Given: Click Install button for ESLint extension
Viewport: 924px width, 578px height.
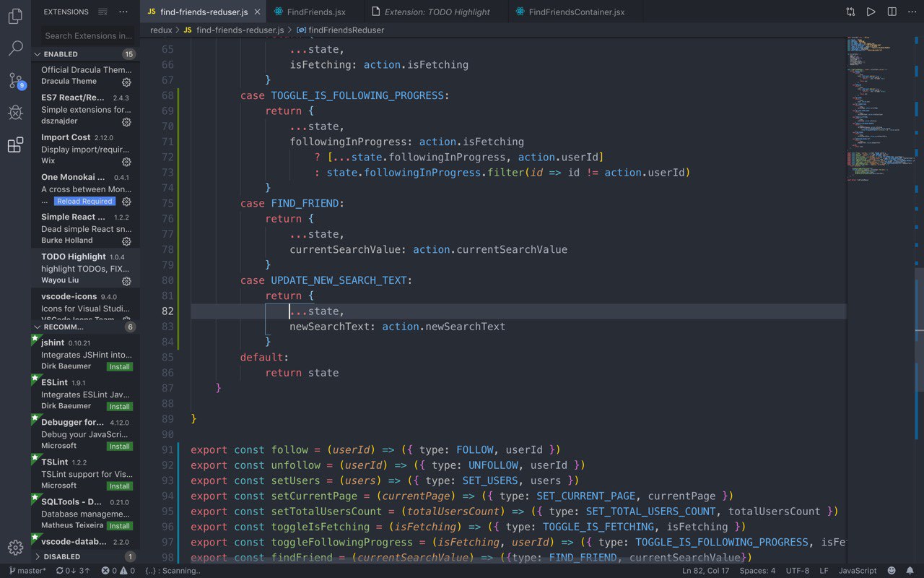Looking at the screenshot, I should (x=119, y=406).
